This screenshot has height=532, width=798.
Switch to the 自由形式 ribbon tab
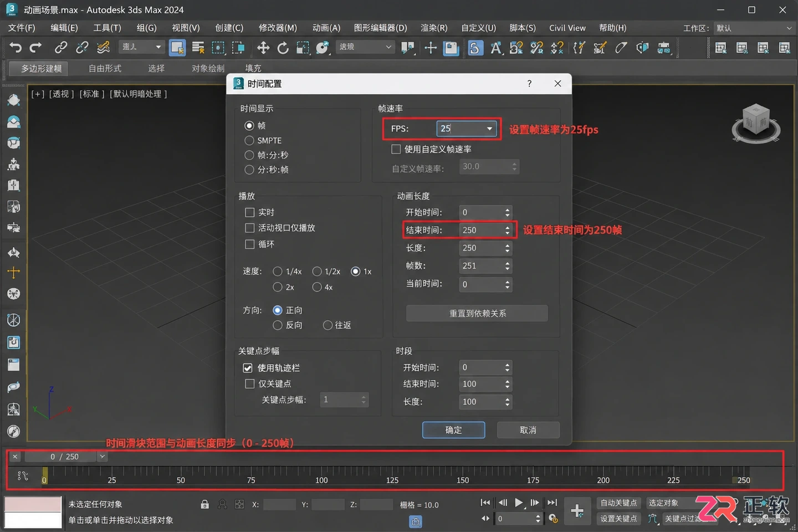105,68
